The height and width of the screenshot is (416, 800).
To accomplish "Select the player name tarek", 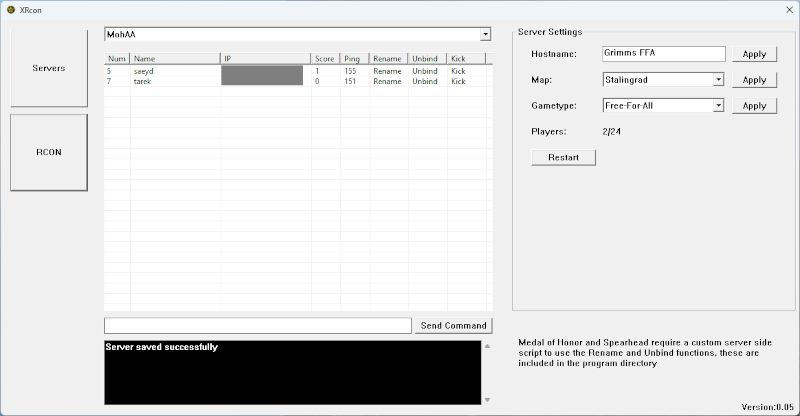I will (x=142, y=81).
